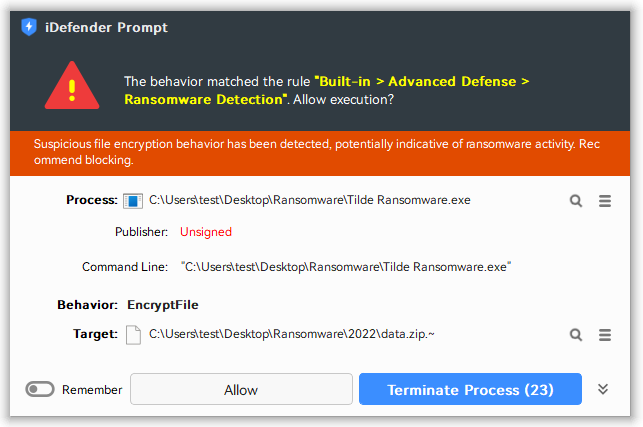The height and width of the screenshot is (427, 643).
Task: Expand more options with double chevron
Action: click(x=603, y=389)
